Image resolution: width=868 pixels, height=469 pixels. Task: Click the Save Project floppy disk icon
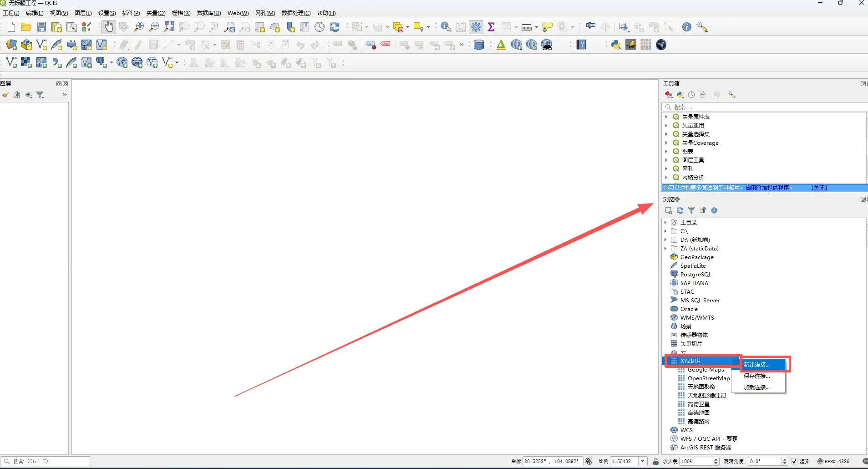[41, 27]
